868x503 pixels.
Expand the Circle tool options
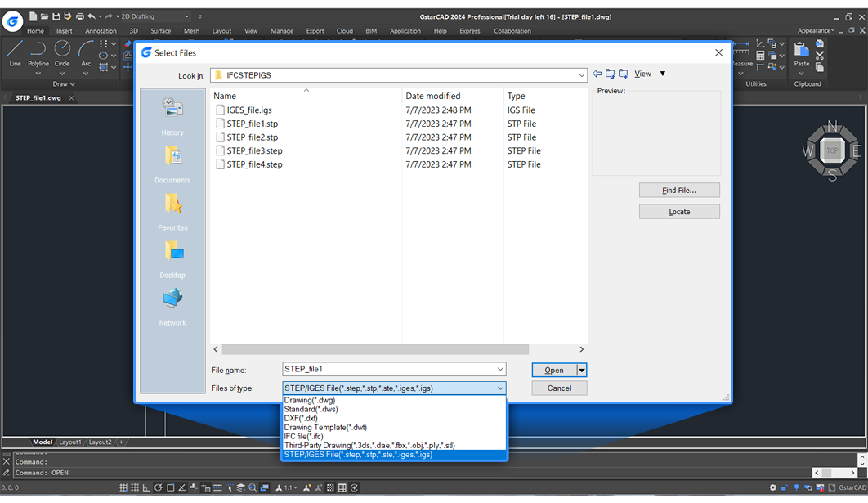pos(62,74)
